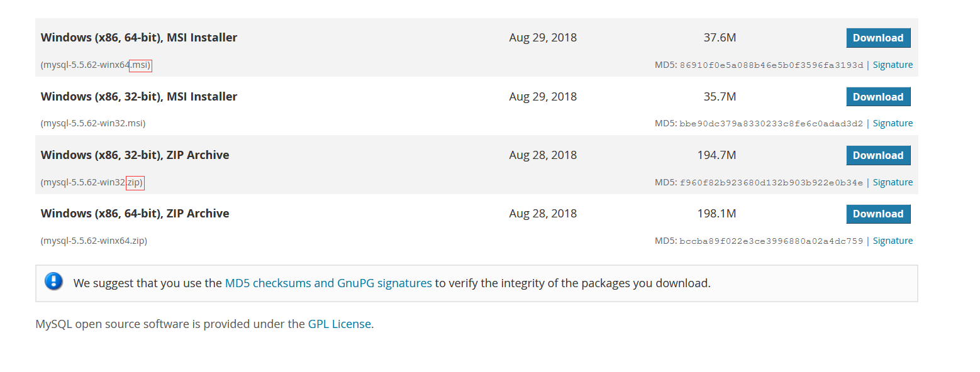Click the mysql-5.5.62-winx64.msi filename

(x=96, y=65)
